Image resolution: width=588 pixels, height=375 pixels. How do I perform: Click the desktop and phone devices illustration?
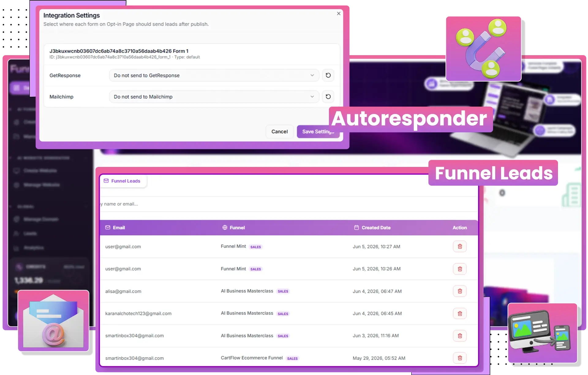[542, 333]
